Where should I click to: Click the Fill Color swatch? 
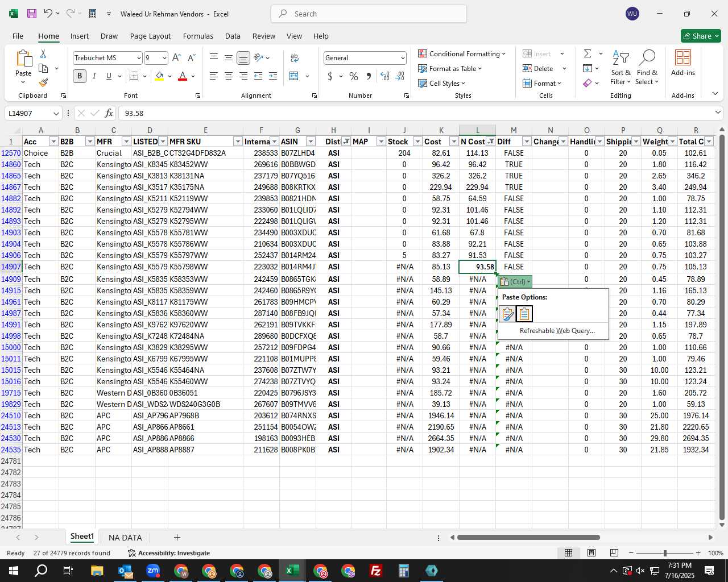159,76
